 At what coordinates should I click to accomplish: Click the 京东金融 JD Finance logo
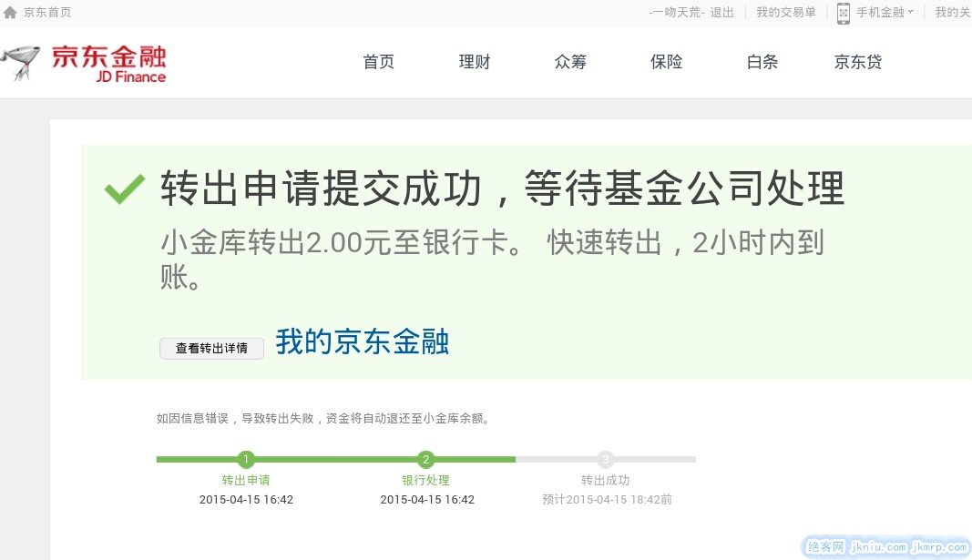click(85, 64)
